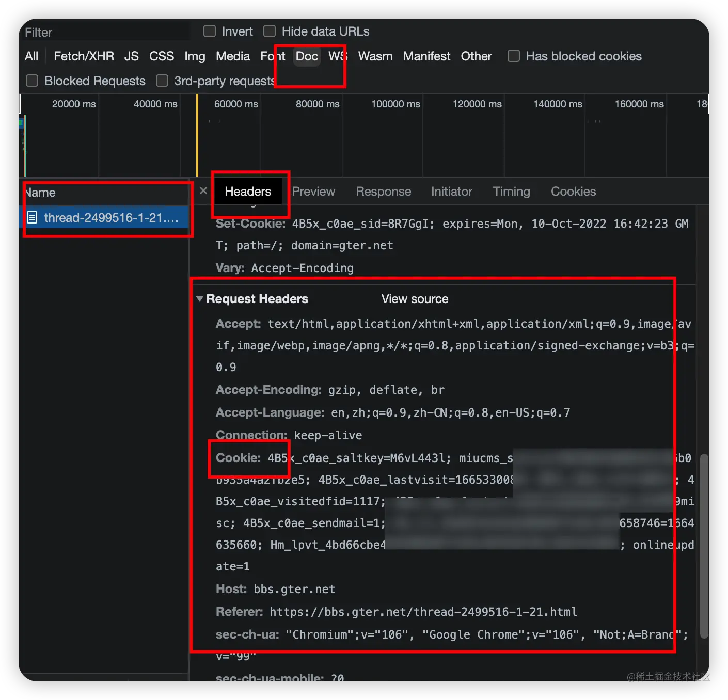Open the Timing tab
Screen dimensions: 728x700
(x=512, y=192)
